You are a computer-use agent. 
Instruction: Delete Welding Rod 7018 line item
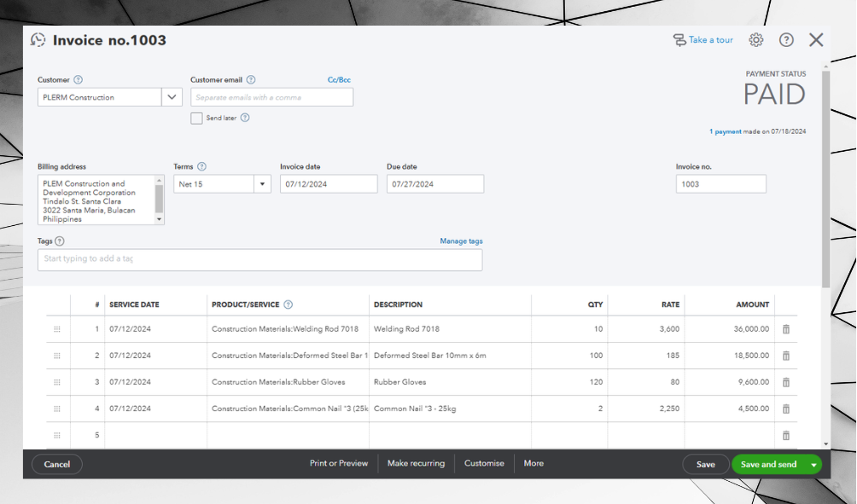coord(786,329)
